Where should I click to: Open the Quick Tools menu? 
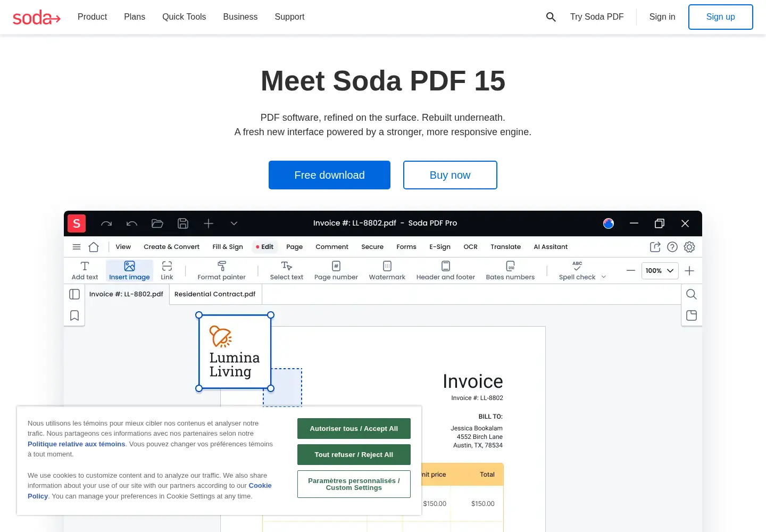click(184, 17)
